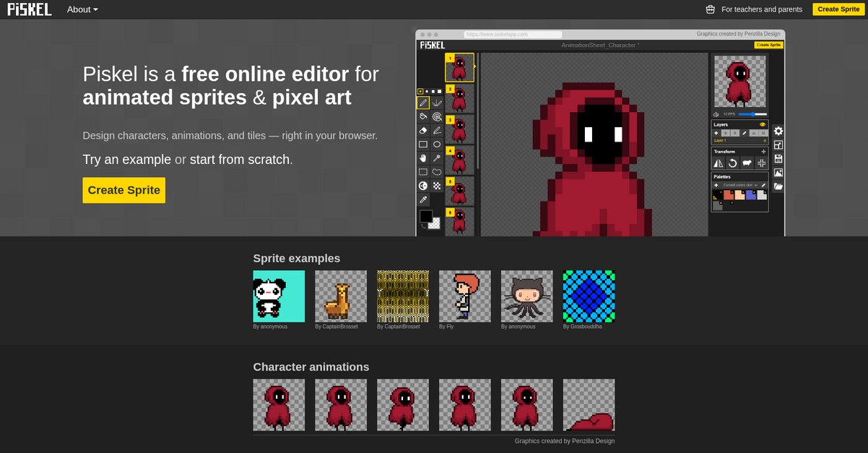Select the Lighten tool

click(423, 185)
